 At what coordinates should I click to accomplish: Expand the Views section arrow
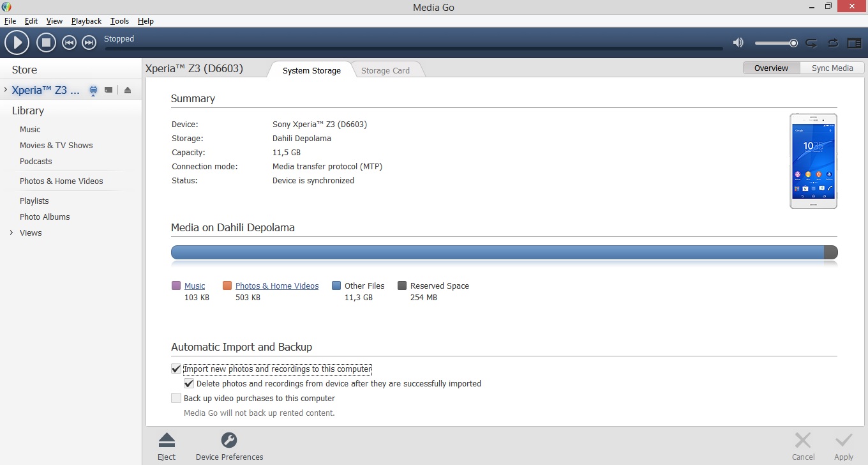click(11, 232)
